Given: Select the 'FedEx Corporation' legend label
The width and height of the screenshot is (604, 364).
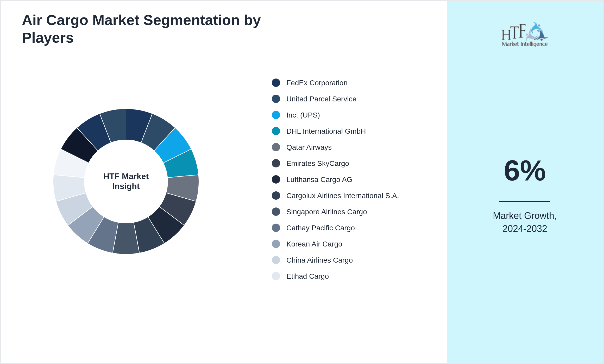Looking at the screenshot, I should pyautogui.click(x=317, y=83).
